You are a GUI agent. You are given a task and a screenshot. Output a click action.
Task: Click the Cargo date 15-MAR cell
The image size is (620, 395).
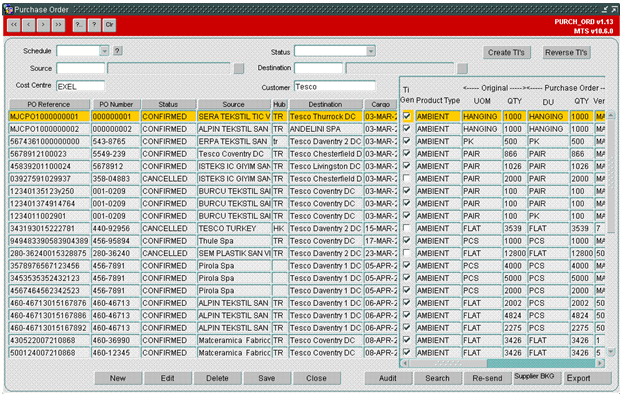tap(381, 229)
